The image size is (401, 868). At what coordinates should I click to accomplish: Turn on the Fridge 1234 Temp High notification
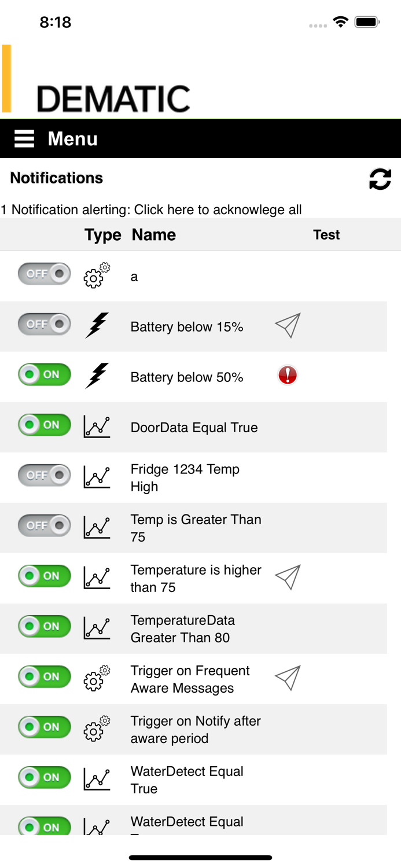click(x=45, y=475)
